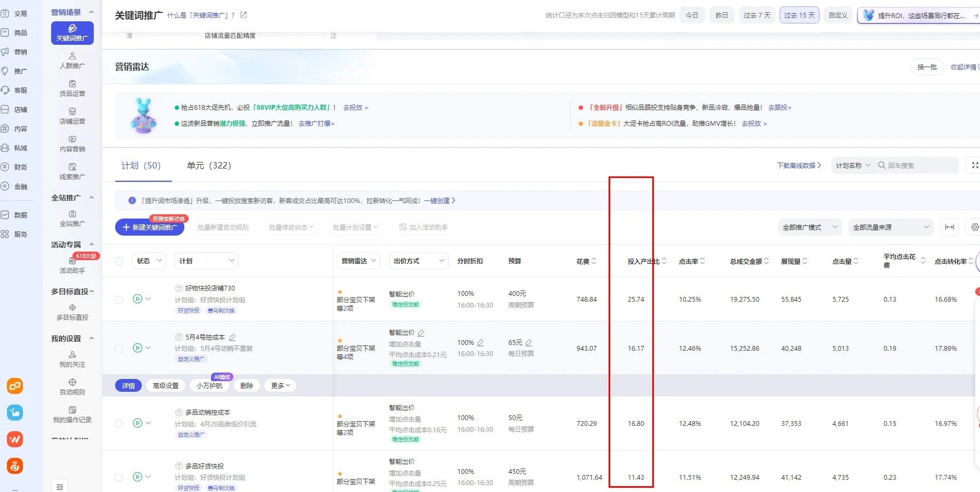
Task: Switch to the 计划 (50) tab
Action: tap(141, 166)
